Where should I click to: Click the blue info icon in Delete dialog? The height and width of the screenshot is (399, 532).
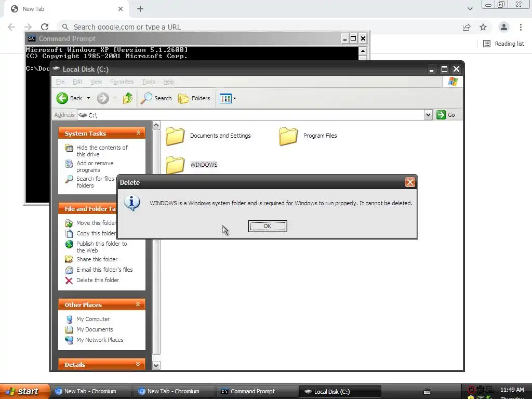coord(132,203)
